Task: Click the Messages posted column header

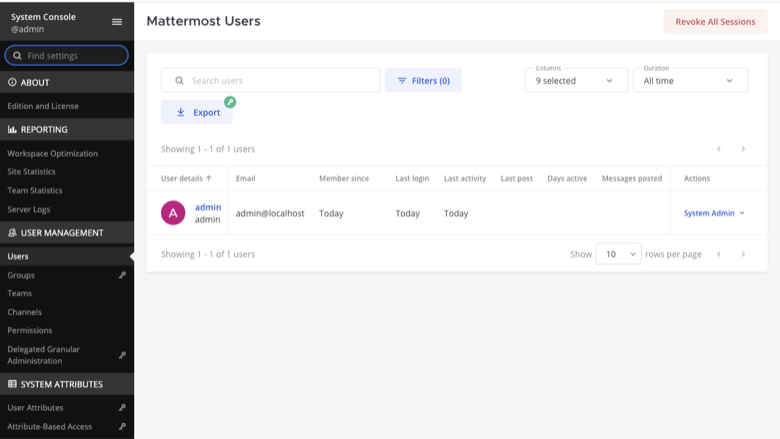Action: [x=632, y=178]
